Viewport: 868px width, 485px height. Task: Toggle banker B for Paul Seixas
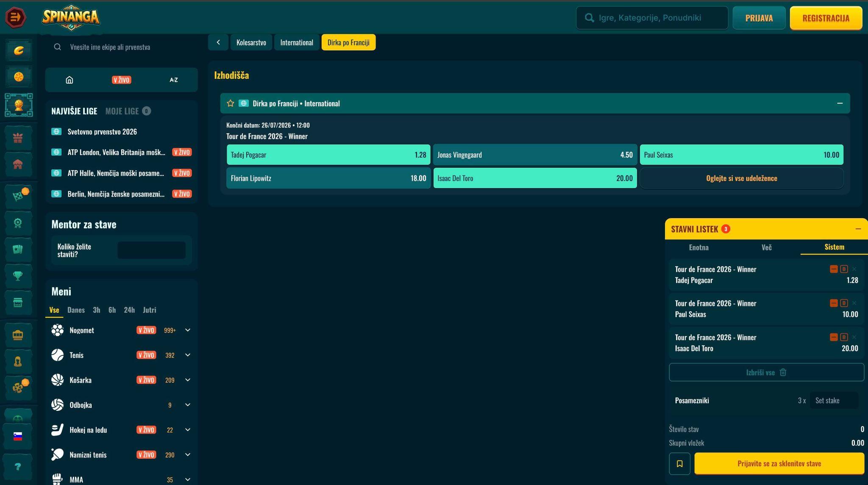[x=844, y=303]
